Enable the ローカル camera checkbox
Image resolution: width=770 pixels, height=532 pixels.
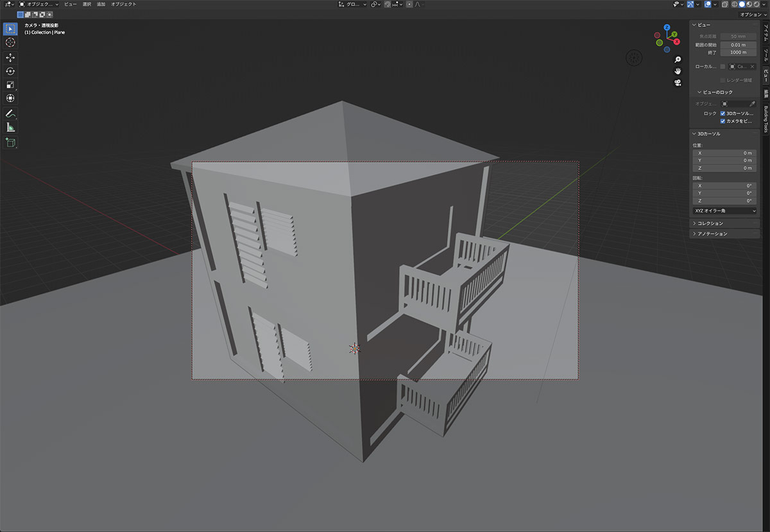[x=723, y=66]
